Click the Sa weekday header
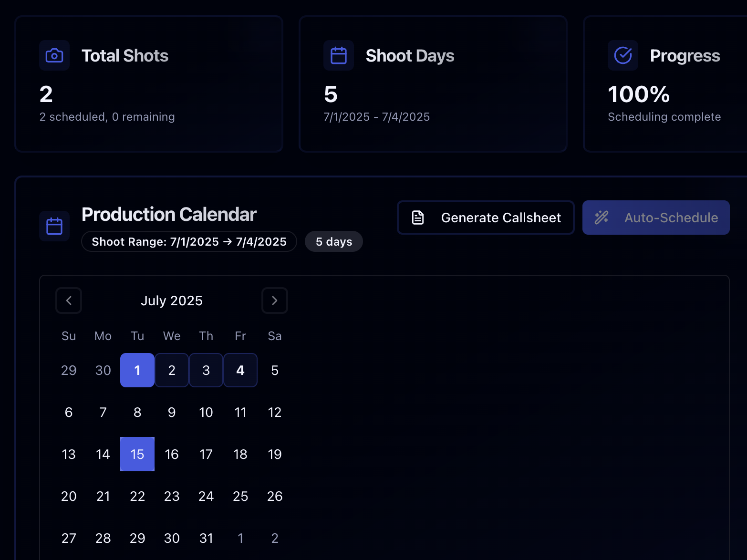Screen dimensions: 747x560 point(275,336)
